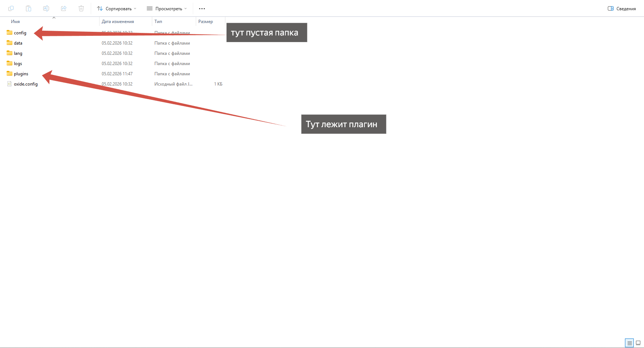Click the Copy icon in the toolbar
The image size is (644, 348).
pos(11,8)
